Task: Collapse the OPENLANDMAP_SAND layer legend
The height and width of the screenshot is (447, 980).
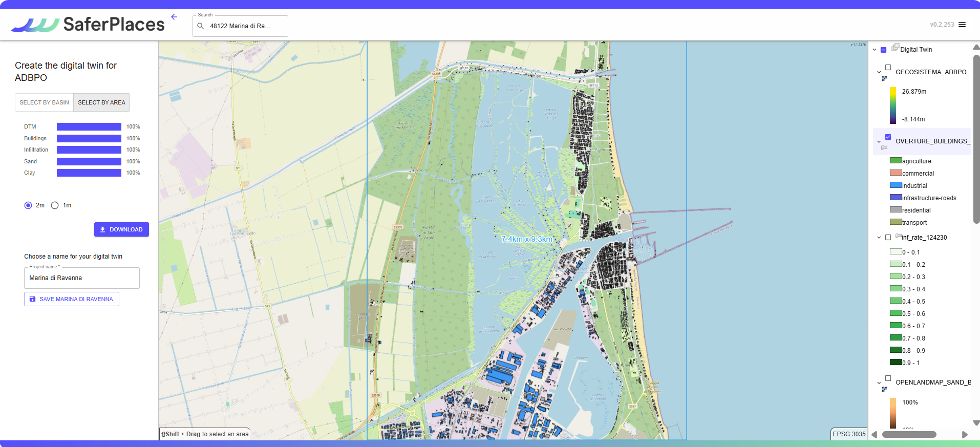Action: pos(879,382)
